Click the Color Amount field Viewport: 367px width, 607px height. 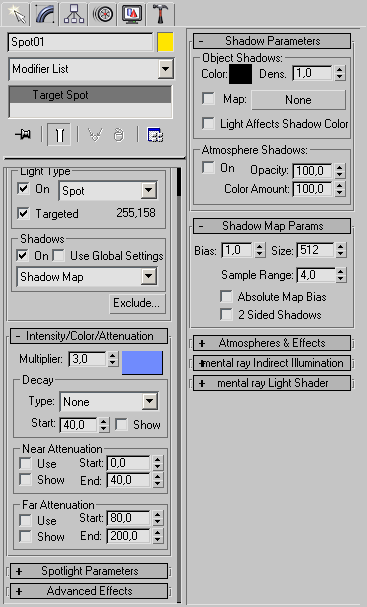[x=312, y=189]
